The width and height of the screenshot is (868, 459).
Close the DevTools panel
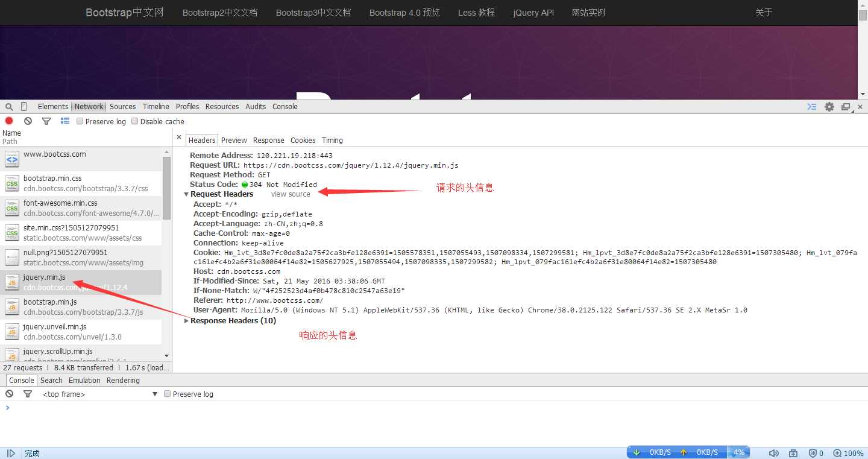[x=860, y=107]
